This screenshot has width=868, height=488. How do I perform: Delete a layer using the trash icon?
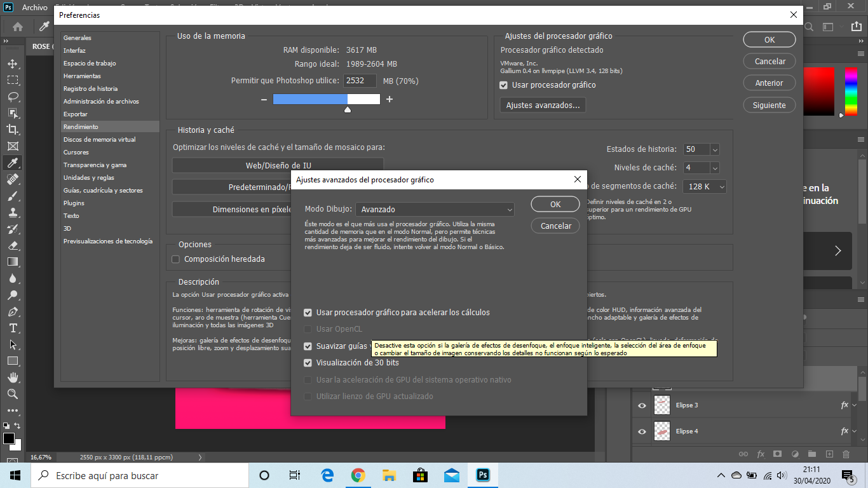click(845, 454)
